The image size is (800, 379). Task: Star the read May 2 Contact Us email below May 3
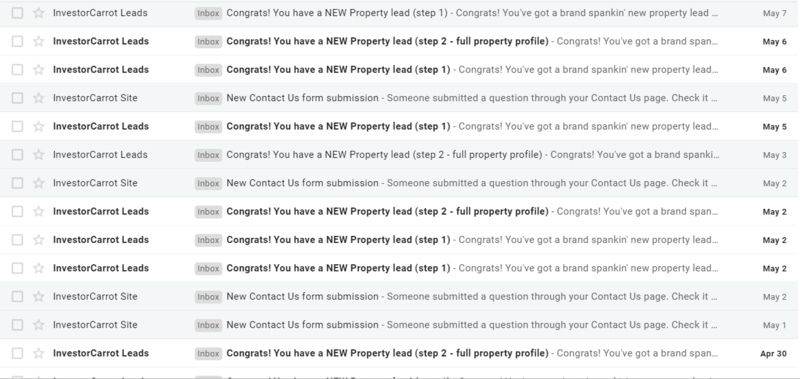tap(39, 183)
